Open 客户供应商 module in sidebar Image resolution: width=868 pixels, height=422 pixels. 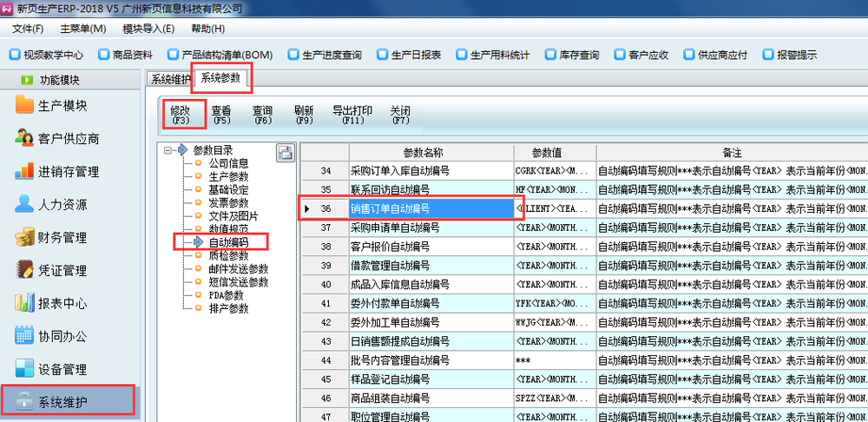pyautogui.click(x=68, y=139)
